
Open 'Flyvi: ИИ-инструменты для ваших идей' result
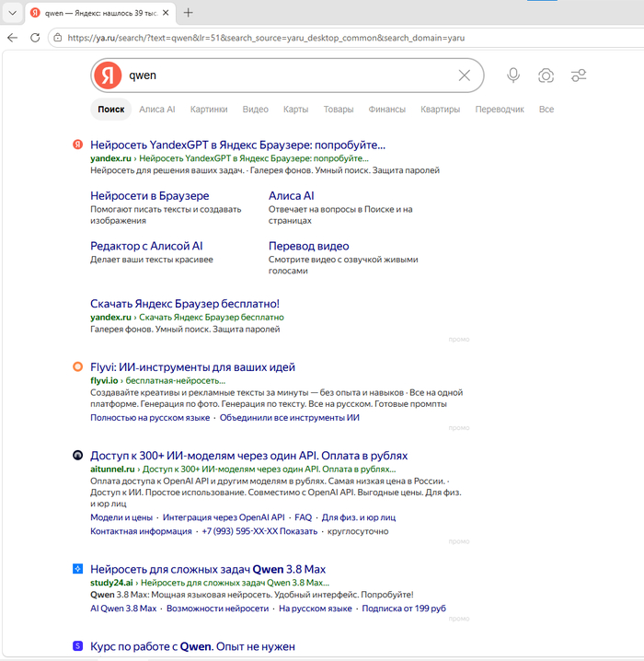tap(192, 367)
